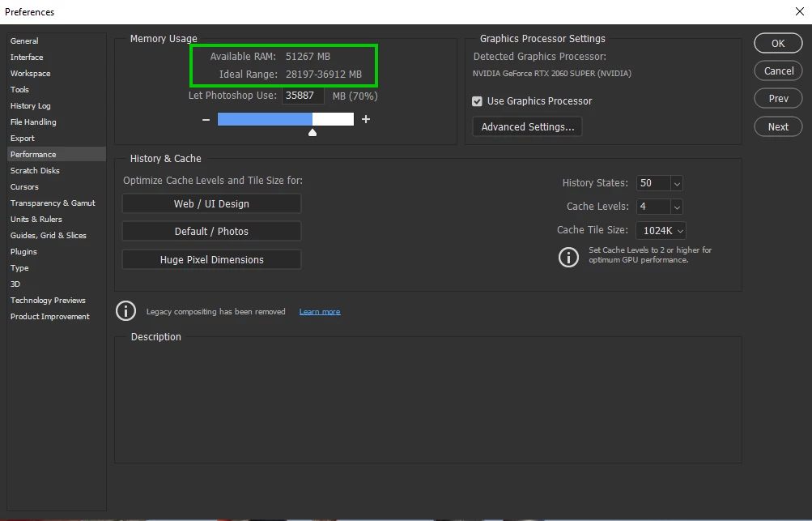The image size is (812, 521).
Task: Go to Product Improvement preferences
Action: coord(50,316)
